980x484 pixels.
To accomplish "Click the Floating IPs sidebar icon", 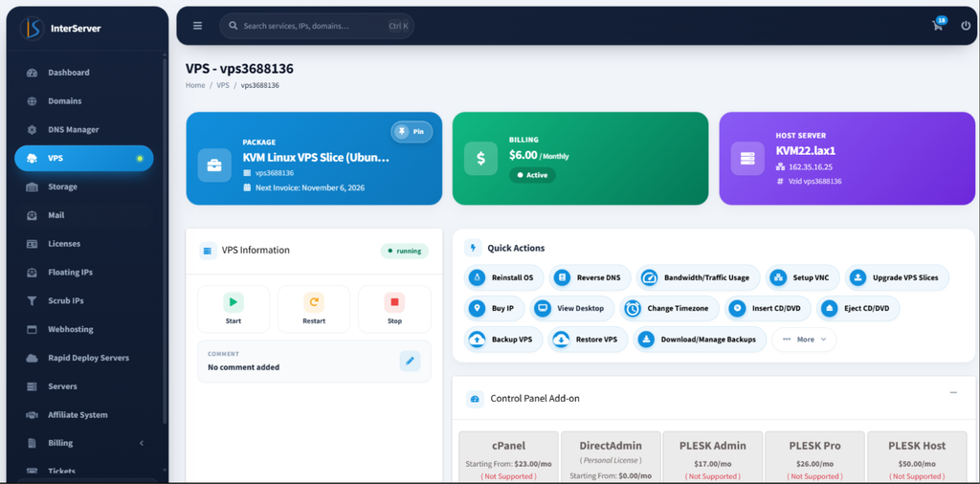I will tap(32, 273).
